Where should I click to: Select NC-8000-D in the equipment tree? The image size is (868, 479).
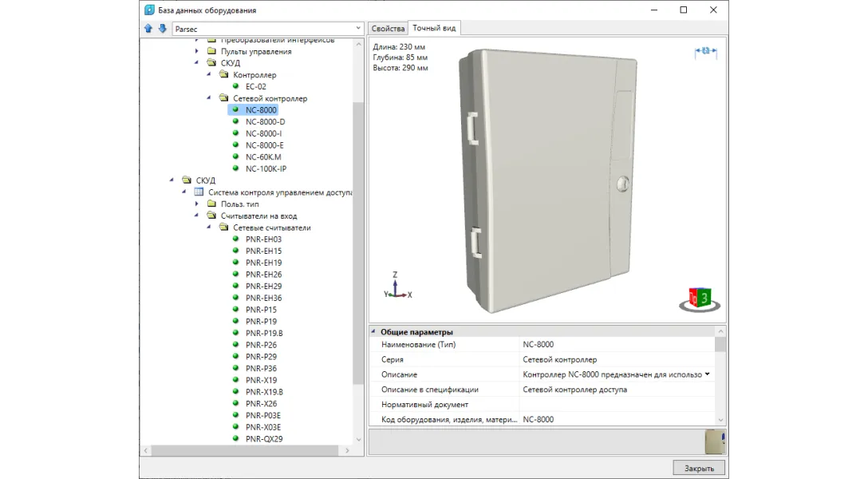click(265, 122)
